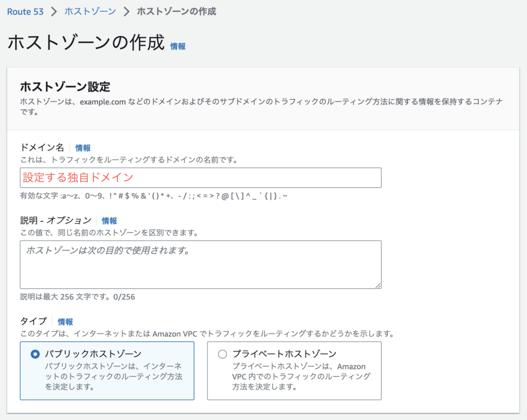The height and width of the screenshot is (420, 527).
Task: Go to Route 53 breadcrumb link
Action: pos(25,12)
